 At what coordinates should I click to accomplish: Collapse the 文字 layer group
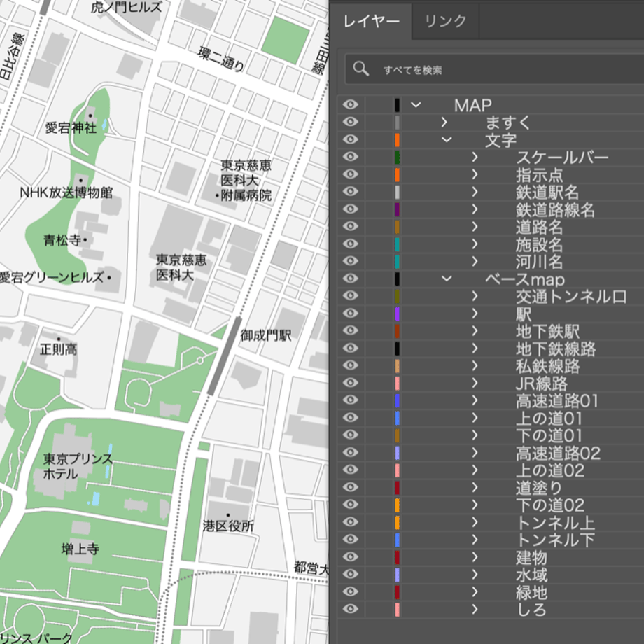[447, 139]
